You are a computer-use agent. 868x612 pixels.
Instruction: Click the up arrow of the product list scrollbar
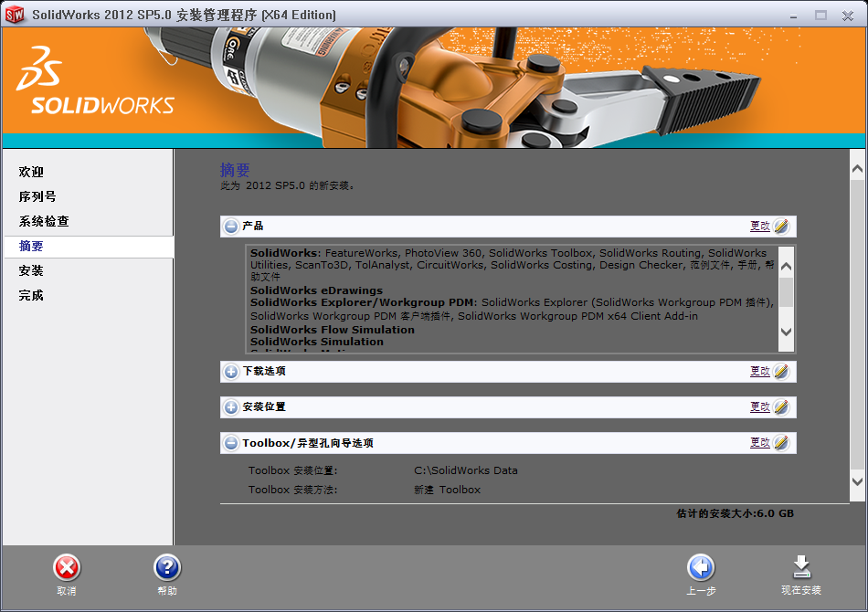(x=786, y=266)
